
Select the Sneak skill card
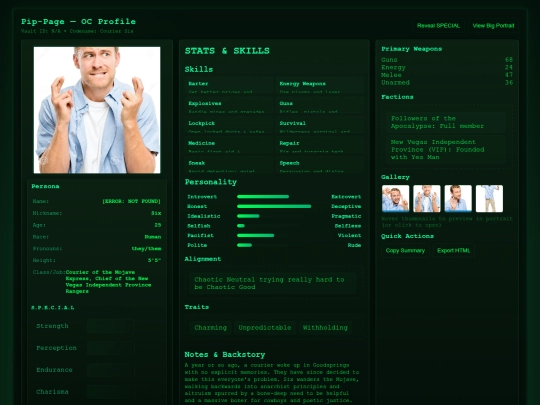(x=229, y=165)
